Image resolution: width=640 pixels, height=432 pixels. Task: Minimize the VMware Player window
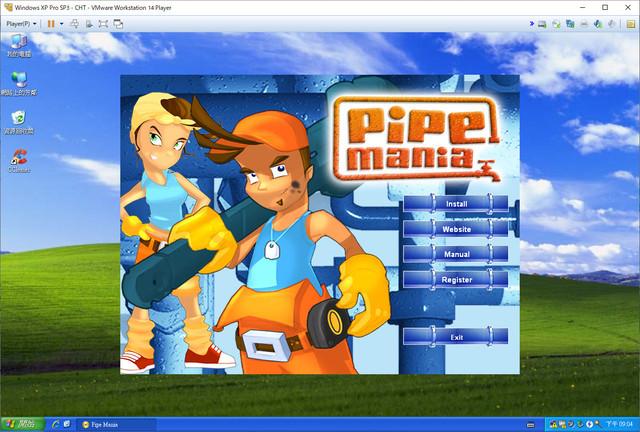582,7
